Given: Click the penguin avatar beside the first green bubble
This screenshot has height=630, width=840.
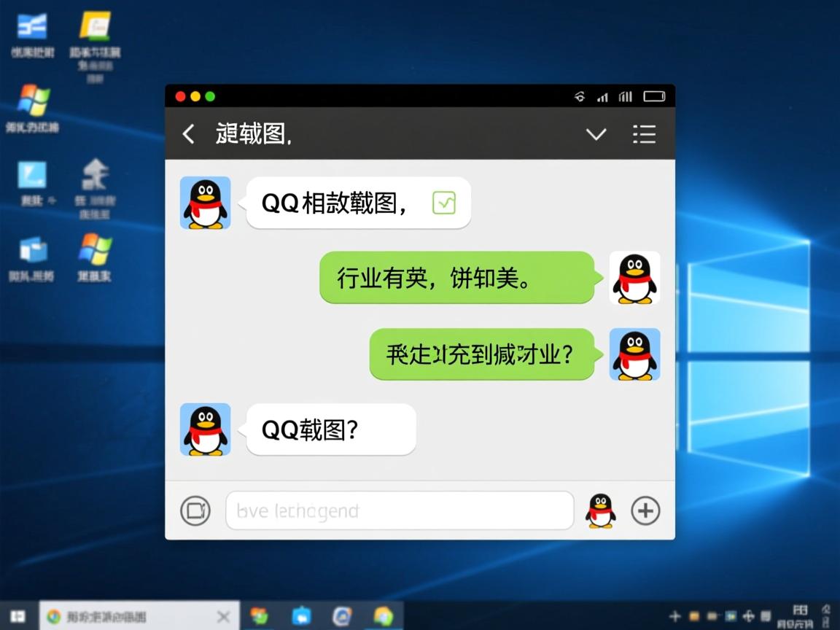Looking at the screenshot, I should tap(634, 278).
